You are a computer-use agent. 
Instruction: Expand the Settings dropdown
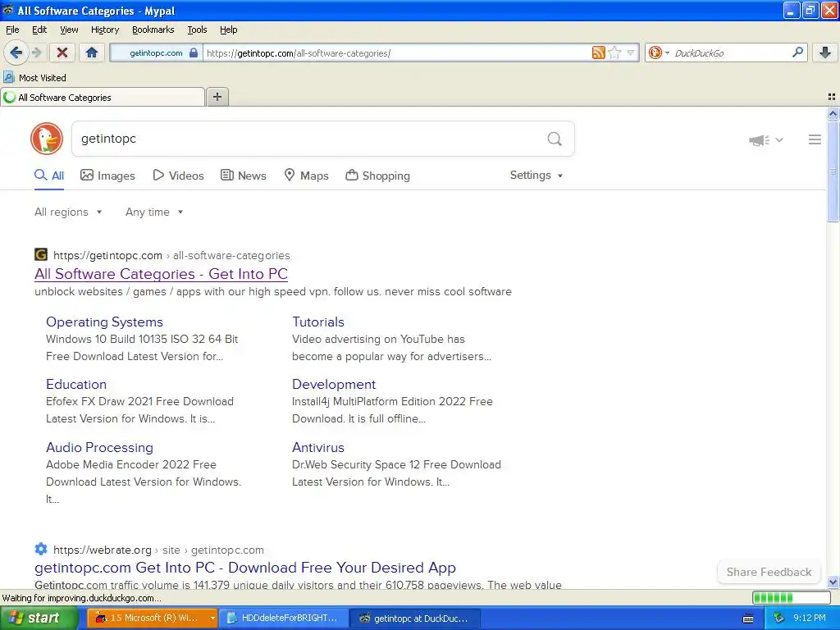pyautogui.click(x=536, y=176)
